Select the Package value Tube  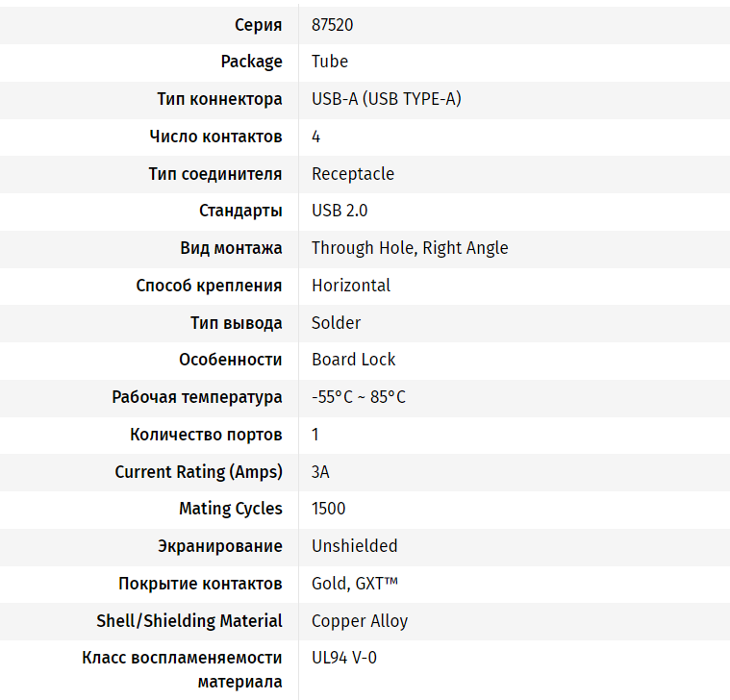click(330, 62)
